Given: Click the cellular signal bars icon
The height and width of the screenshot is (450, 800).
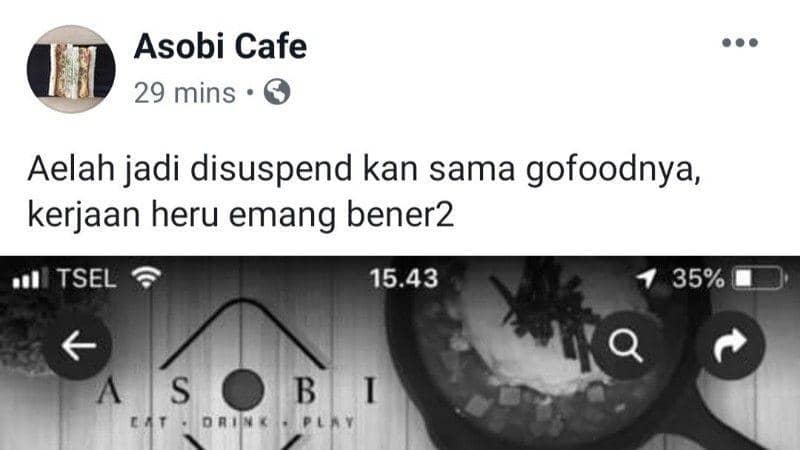Looking at the screenshot, I should [30, 279].
